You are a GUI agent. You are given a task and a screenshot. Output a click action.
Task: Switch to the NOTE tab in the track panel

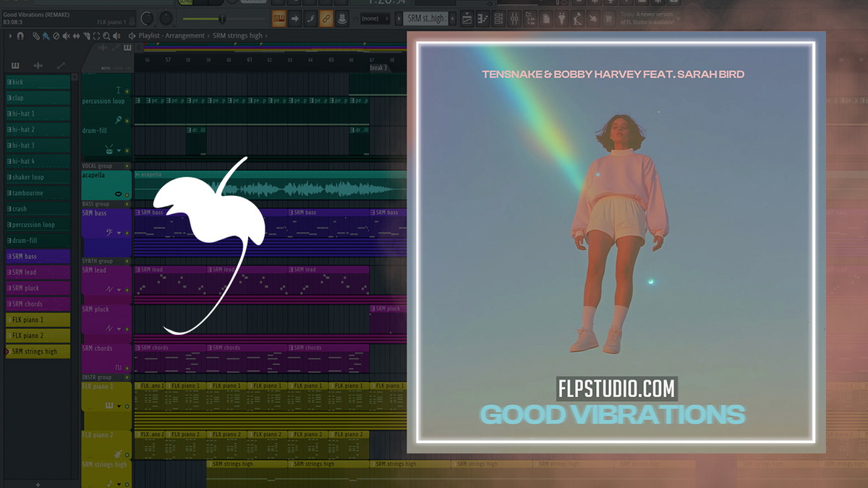(105, 67)
